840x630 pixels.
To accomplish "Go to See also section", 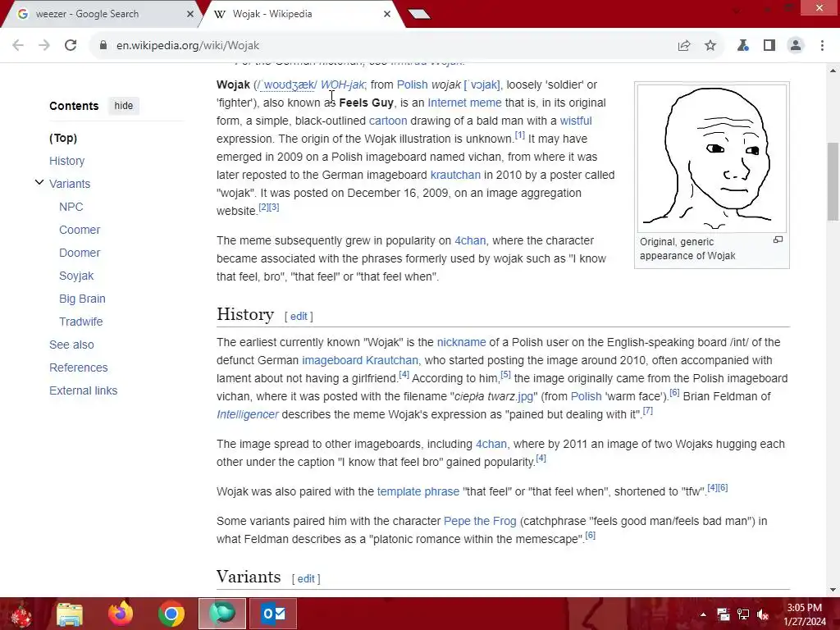I will pos(72,345).
